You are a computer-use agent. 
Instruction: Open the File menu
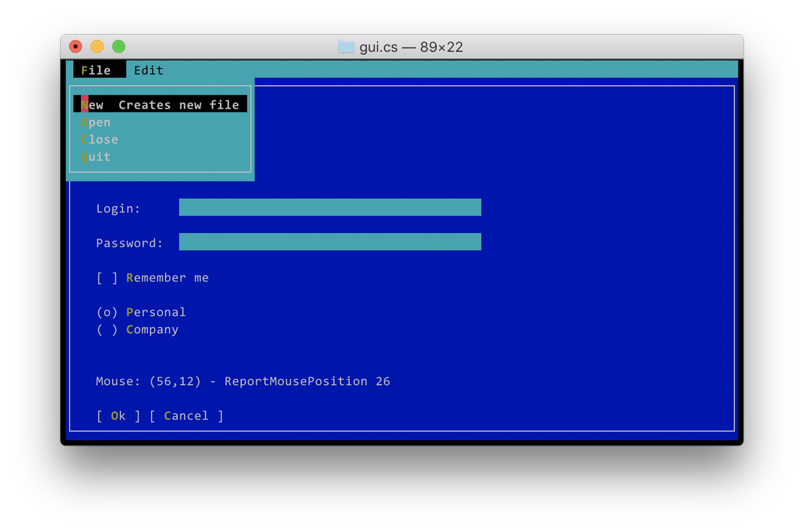click(x=99, y=70)
